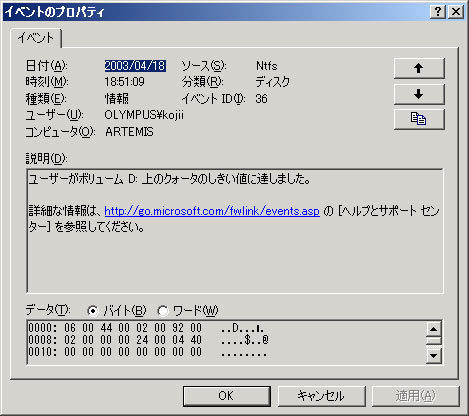Select the ワード(W) radio button
The image size is (469, 416).
(x=162, y=311)
